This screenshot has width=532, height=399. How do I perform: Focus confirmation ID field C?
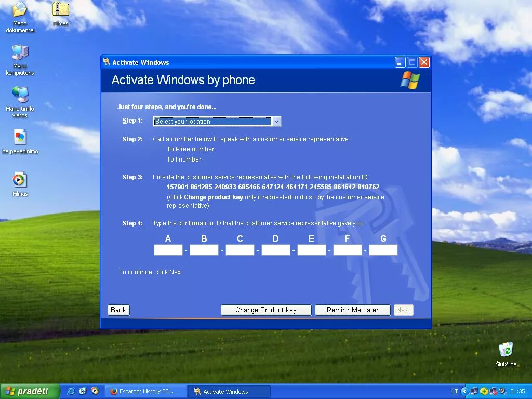(240, 250)
